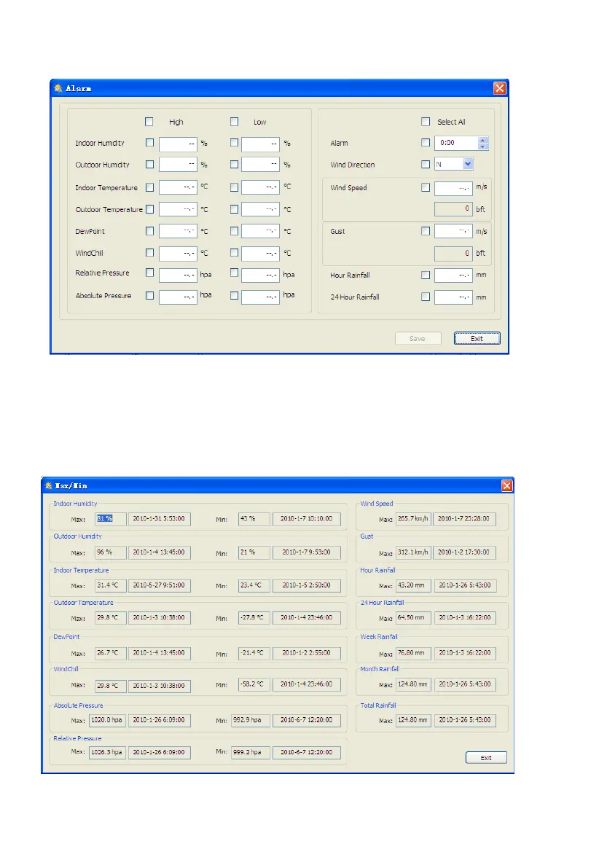Click Exit in the Max/Min window
The height and width of the screenshot is (868, 599).
click(x=486, y=758)
